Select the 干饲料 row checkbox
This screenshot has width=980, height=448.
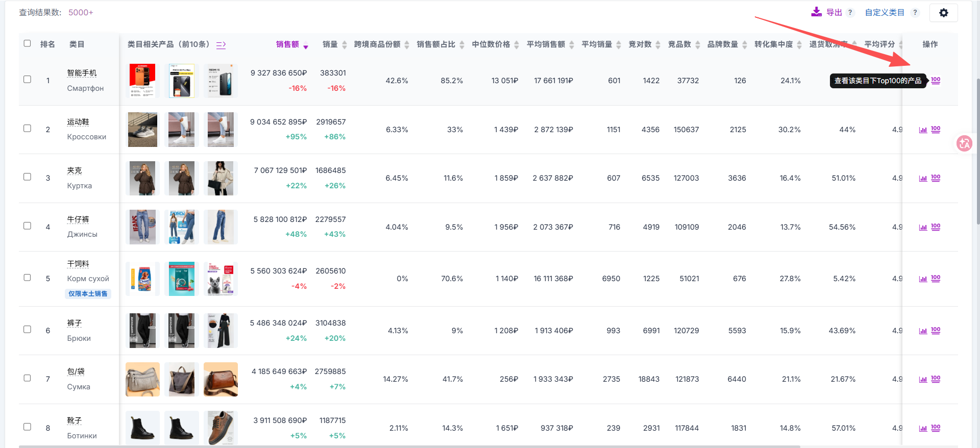(28, 278)
